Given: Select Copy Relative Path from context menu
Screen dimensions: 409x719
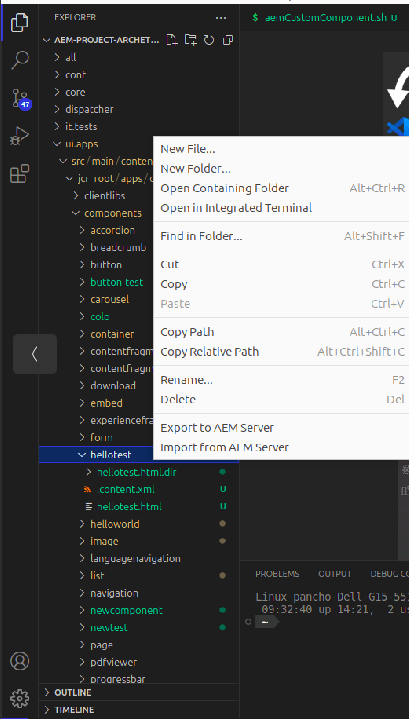Looking at the screenshot, I should pos(210,352).
